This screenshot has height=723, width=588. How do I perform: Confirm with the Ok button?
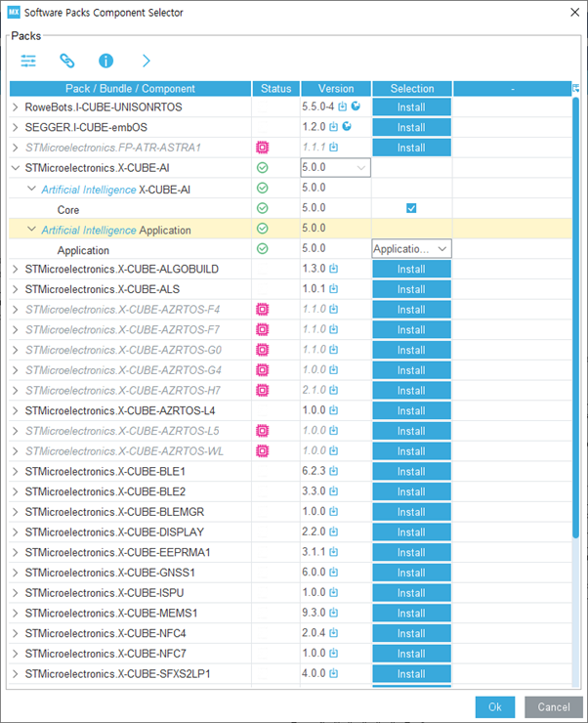495,706
